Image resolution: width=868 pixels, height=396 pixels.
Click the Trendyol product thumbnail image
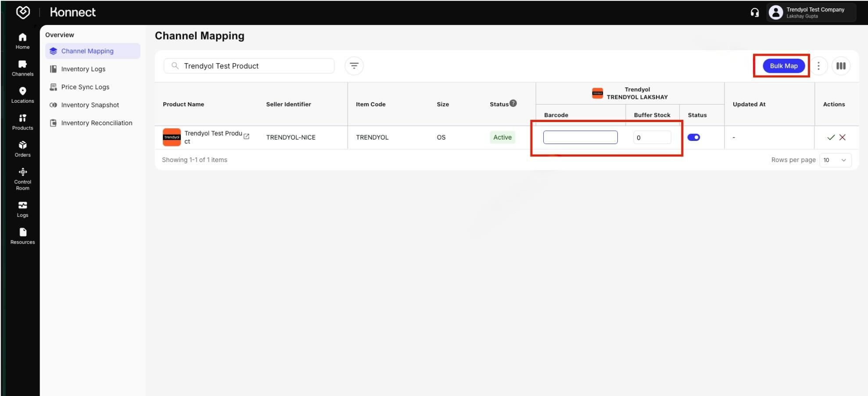[x=172, y=137]
